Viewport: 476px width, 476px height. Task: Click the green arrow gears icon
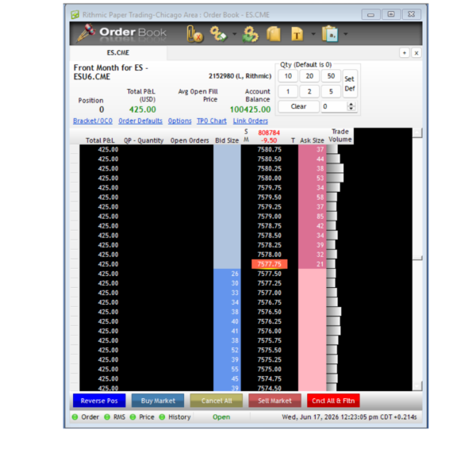point(251,34)
